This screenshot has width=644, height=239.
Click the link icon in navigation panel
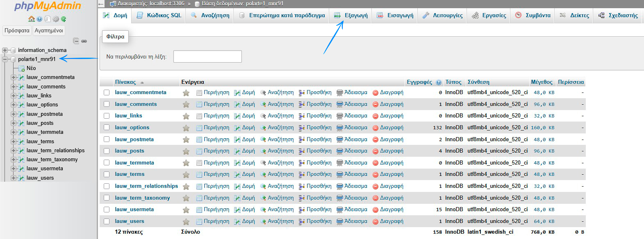click(x=84, y=41)
